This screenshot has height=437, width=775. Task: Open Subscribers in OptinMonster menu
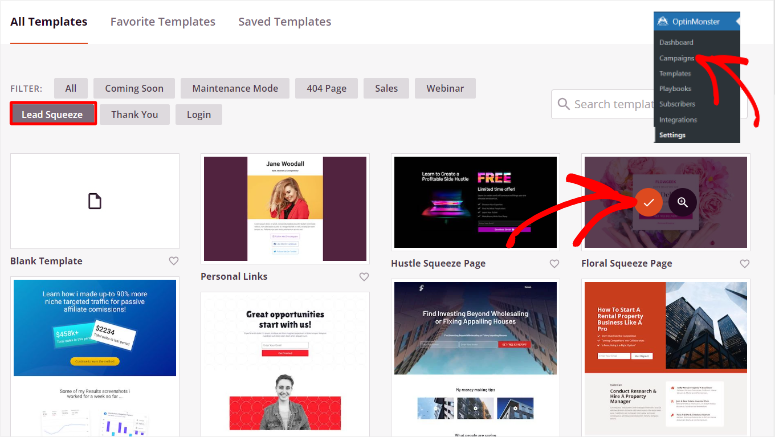(x=677, y=104)
